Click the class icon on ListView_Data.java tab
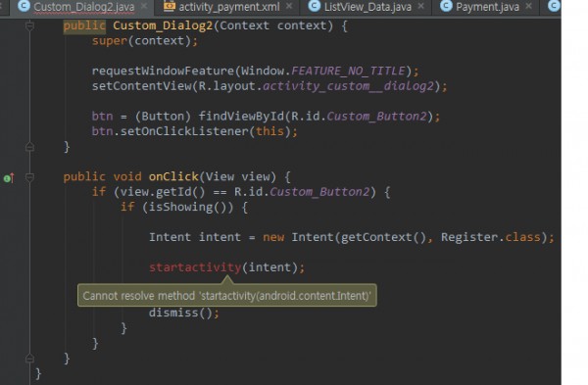 point(315,6)
